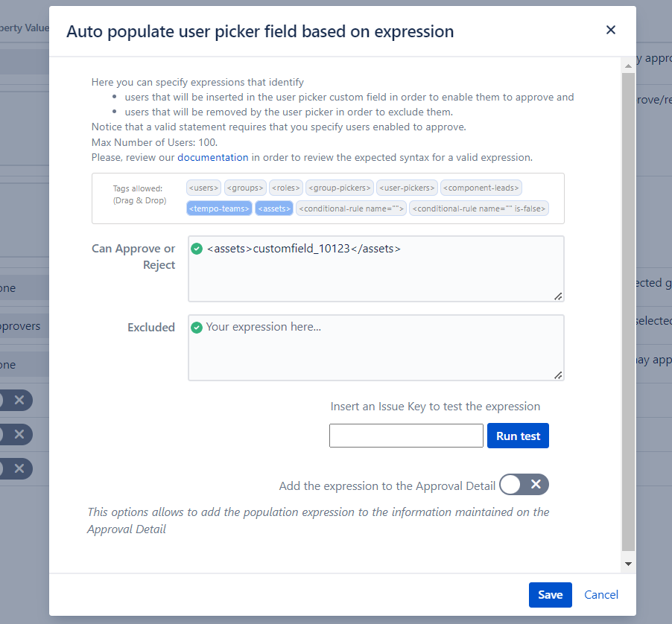This screenshot has height=624, width=672.
Task: Choose the highlighted <tempo-teams> tag
Action: pos(219,209)
